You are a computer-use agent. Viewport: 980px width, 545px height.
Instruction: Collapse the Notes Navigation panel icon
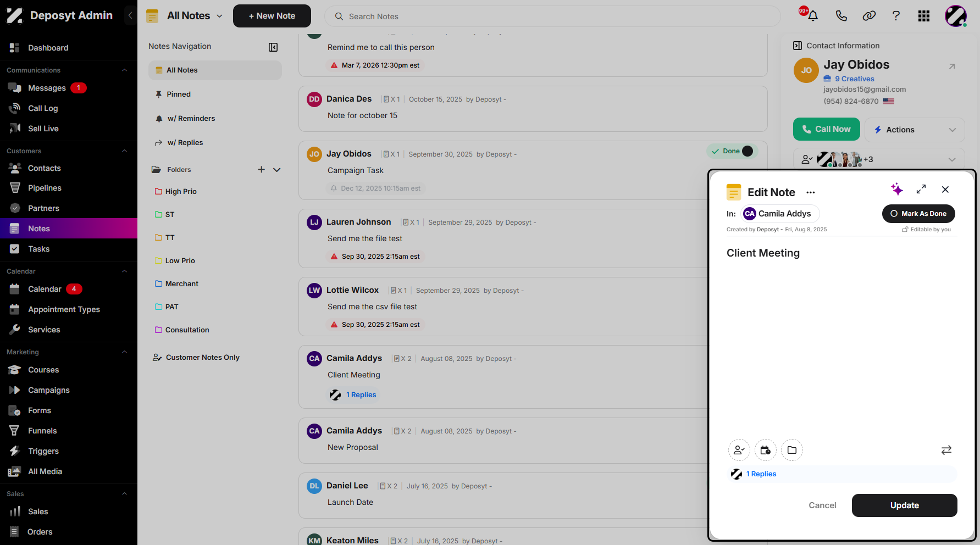[273, 47]
